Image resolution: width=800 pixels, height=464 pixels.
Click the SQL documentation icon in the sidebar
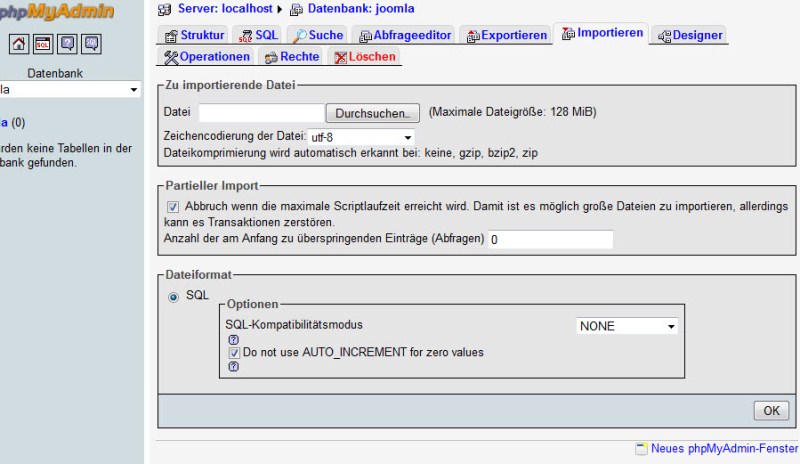(91, 44)
